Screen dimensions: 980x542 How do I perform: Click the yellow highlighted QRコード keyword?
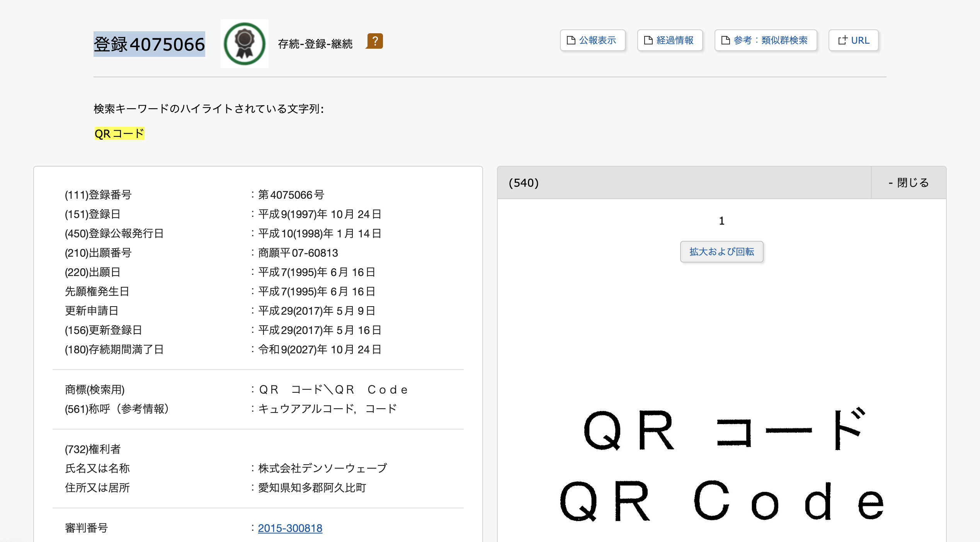pyautogui.click(x=119, y=133)
